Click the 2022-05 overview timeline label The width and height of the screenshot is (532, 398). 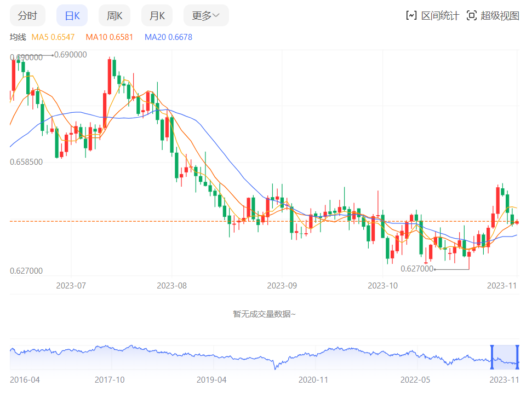pyautogui.click(x=415, y=380)
